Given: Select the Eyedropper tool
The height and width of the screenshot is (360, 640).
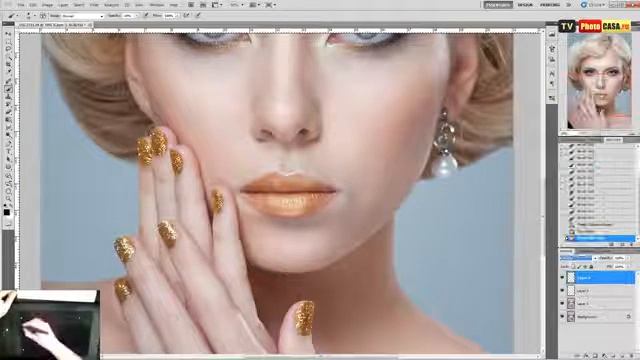Looking at the screenshot, I should (8, 71).
